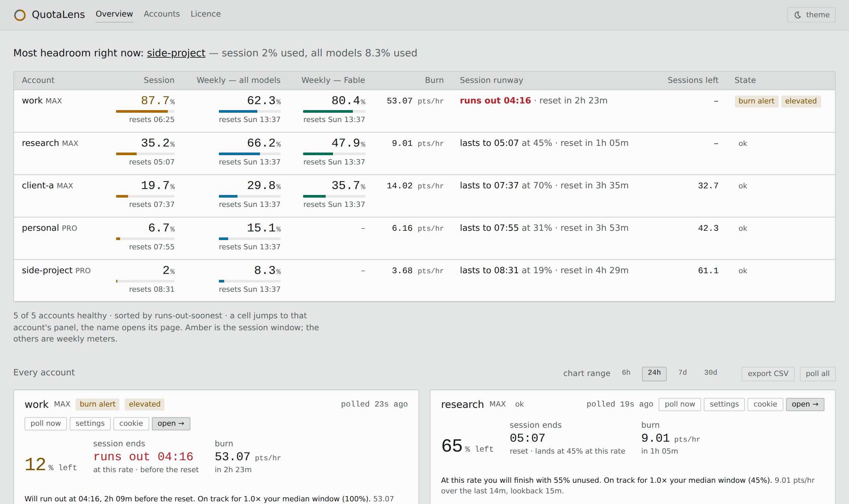Click side-project sessions left 61.1

[x=708, y=271]
